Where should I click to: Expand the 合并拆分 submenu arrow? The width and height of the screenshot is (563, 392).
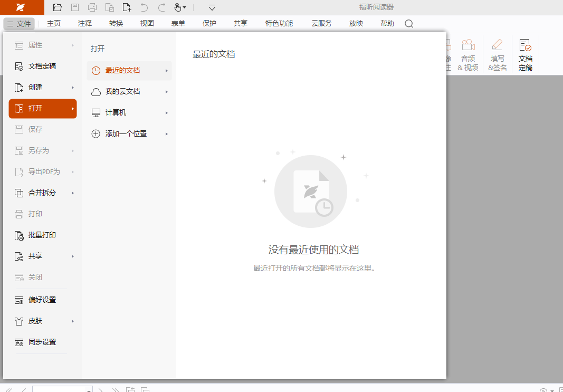(73, 193)
